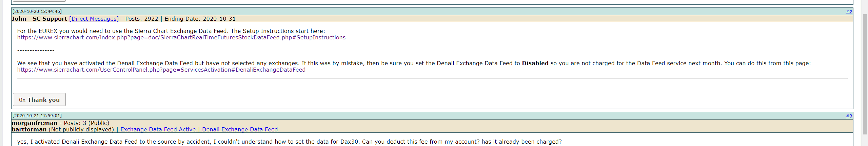Viewport: 868px width, 146px height.
Task: Open the SetupInstructions documentation URL
Action: click(181, 37)
